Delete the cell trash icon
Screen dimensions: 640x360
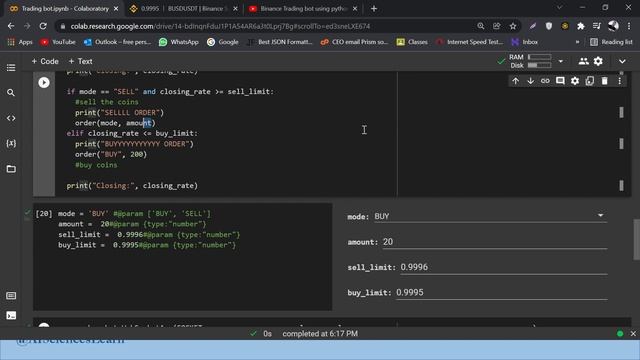coord(604,81)
